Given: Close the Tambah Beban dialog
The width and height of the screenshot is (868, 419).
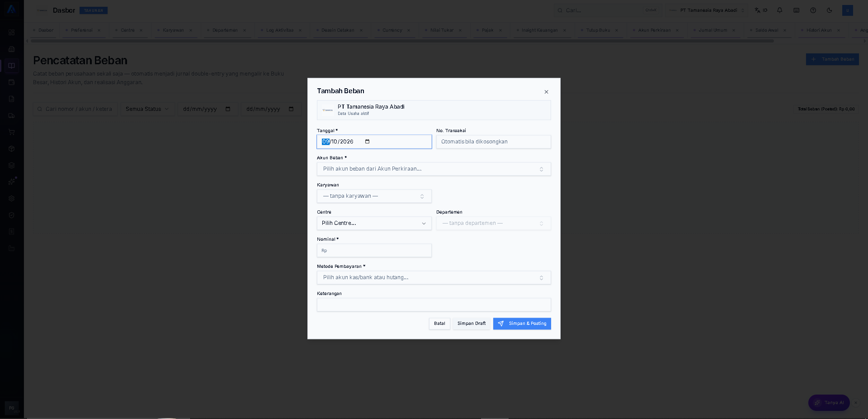Looking at the screenshot, I should 546,92.
